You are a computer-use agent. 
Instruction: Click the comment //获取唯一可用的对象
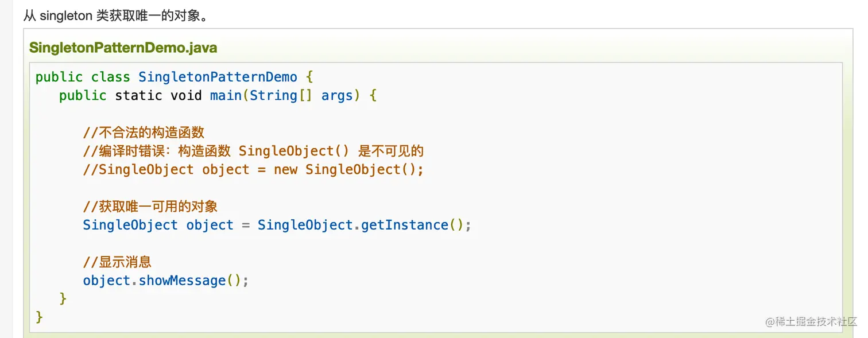pos(150,207)
